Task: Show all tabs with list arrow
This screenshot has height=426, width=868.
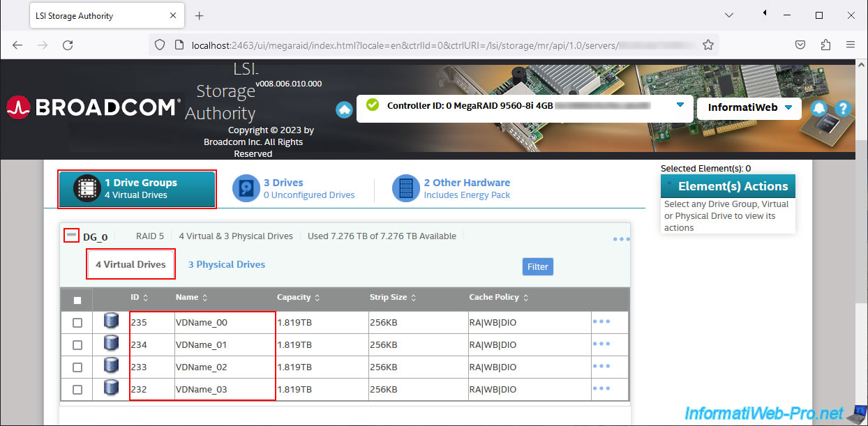Action: tap(728, 15)
